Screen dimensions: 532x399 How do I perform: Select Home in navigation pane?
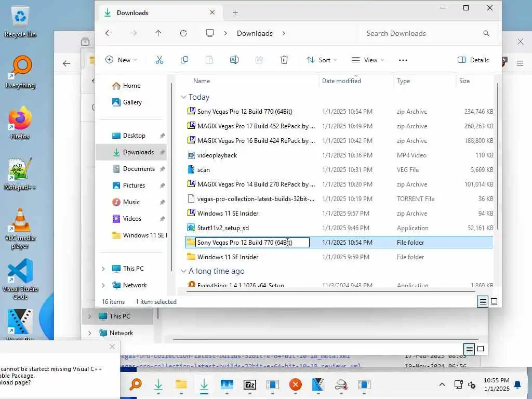click(131, 86)
